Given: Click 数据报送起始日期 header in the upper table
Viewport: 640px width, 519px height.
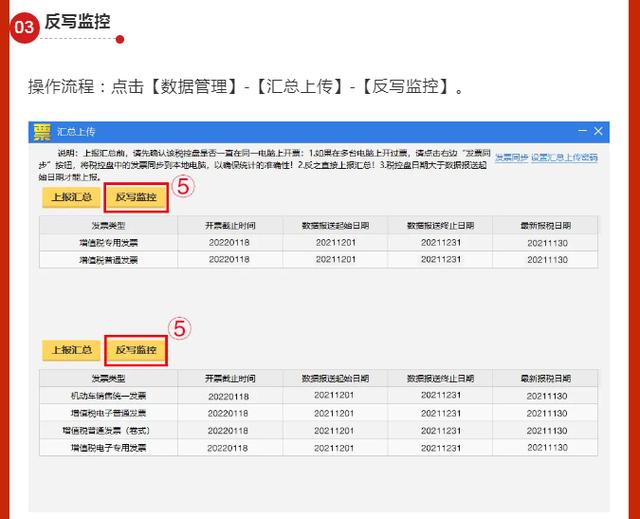Looking at the screenshot, I should click(x=336, y=226).
